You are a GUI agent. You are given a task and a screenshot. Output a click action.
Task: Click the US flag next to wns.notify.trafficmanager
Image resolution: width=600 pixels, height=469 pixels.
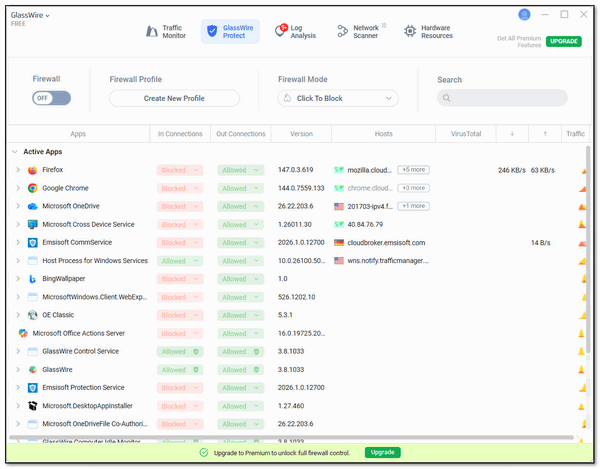coord(339,261)
